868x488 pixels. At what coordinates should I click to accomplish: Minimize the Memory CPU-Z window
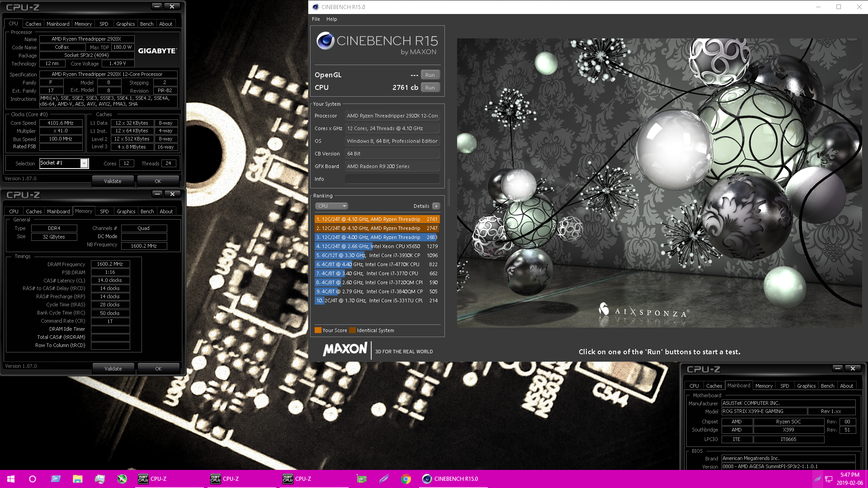[x=157, y=194]
